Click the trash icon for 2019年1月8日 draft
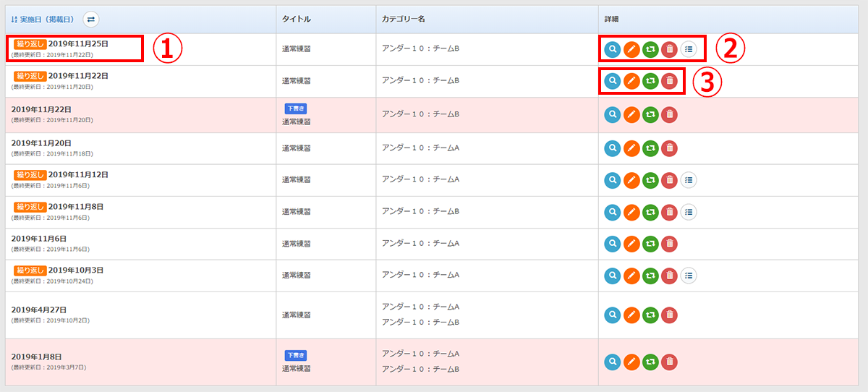Image resolution: width=868 pixels, height=392 pixels. tap(669, 362)
